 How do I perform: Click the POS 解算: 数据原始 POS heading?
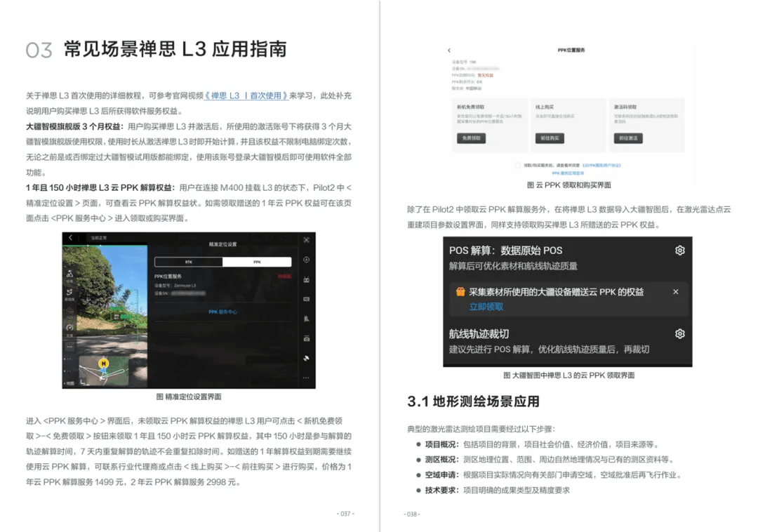tap(505, 251)
